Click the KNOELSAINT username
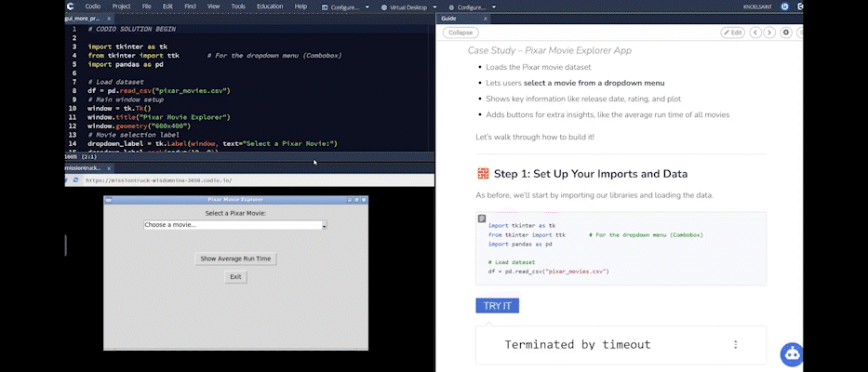The width and height of the screenshot is (868, 372). click(758, 7)
